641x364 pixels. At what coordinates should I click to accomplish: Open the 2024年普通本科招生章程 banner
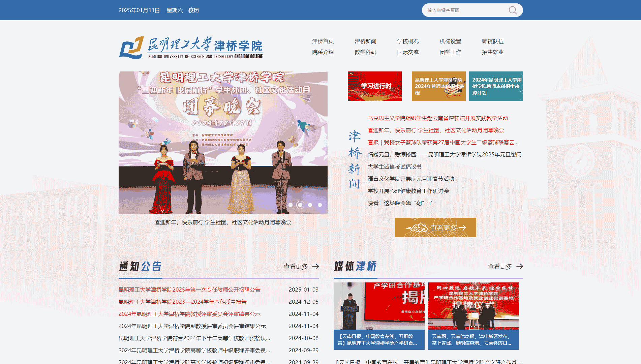pyautogui.click(x=439, y=86)
